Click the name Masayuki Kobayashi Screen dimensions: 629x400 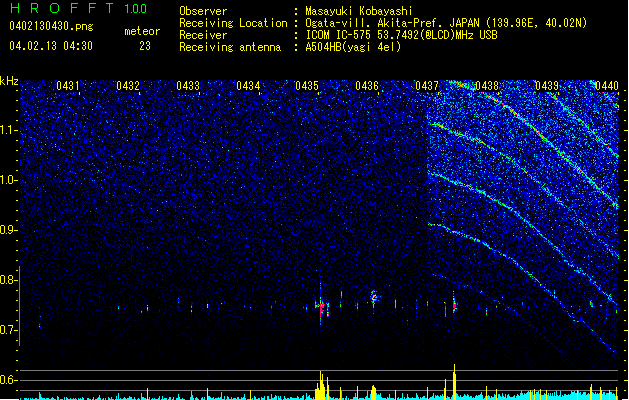(x=359, y=11)
